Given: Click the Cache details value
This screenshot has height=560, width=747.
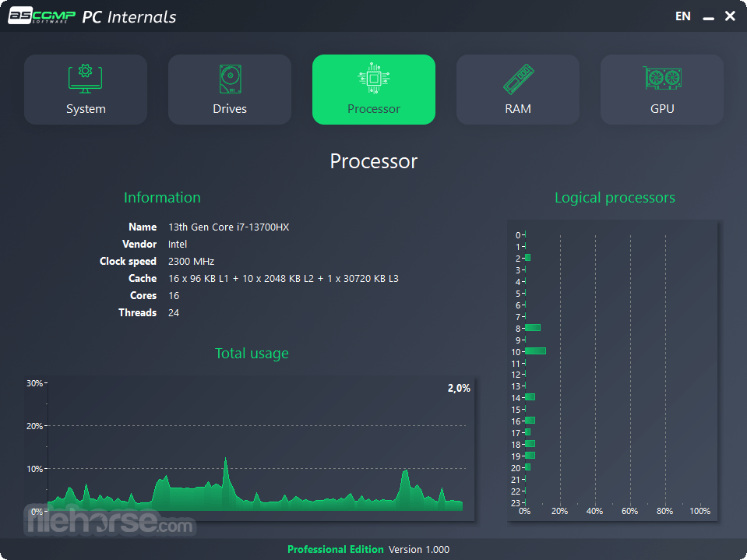Looking at the screenshot, I should tap(284, 279).
